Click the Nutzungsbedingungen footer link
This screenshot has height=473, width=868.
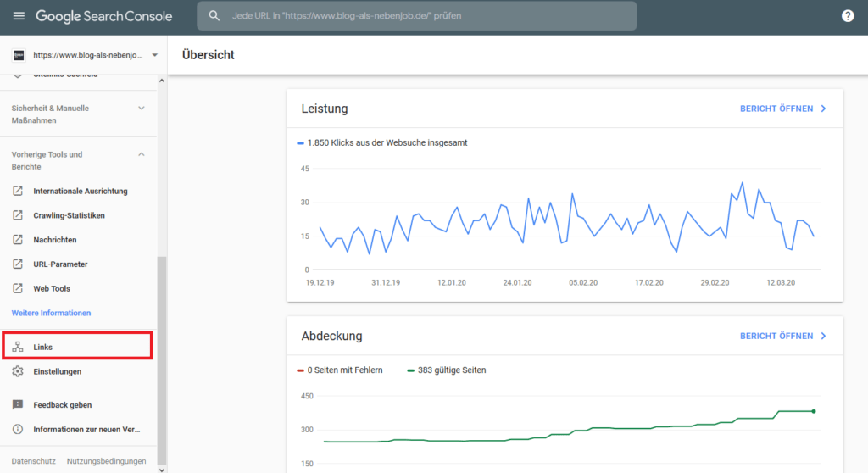pos(106,461)
